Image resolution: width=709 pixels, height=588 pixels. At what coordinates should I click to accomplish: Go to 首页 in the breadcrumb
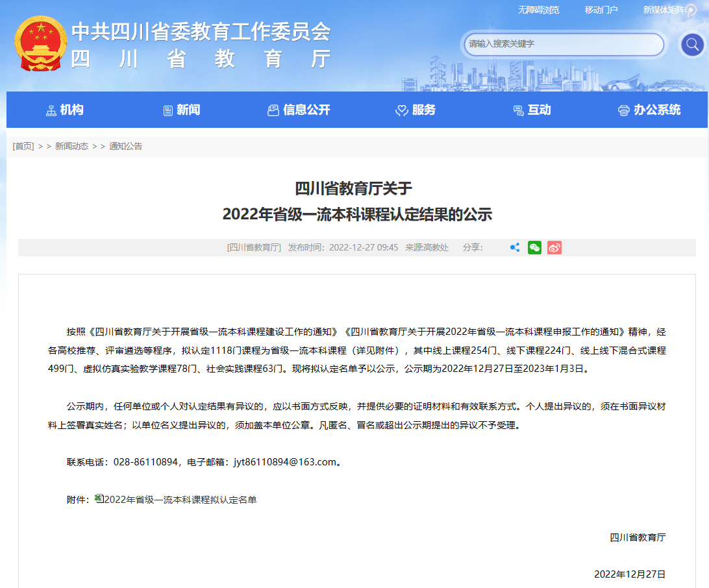[x=23, y=146]
